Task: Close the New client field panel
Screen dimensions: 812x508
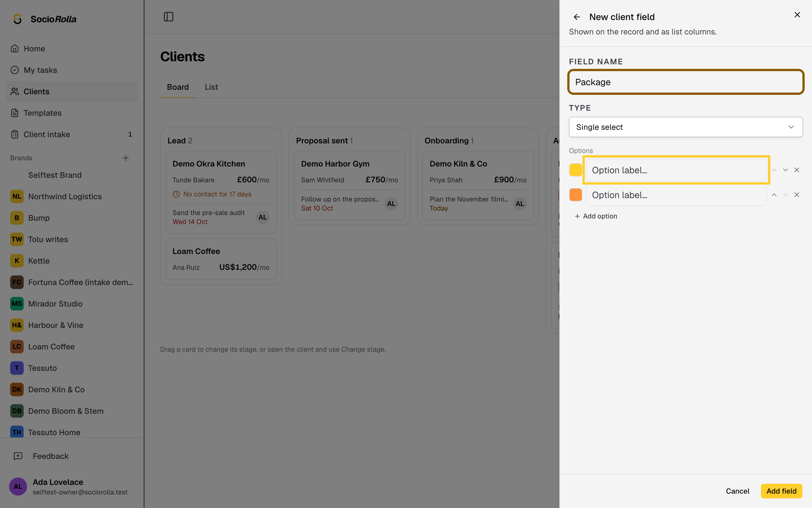Action: 797,15
